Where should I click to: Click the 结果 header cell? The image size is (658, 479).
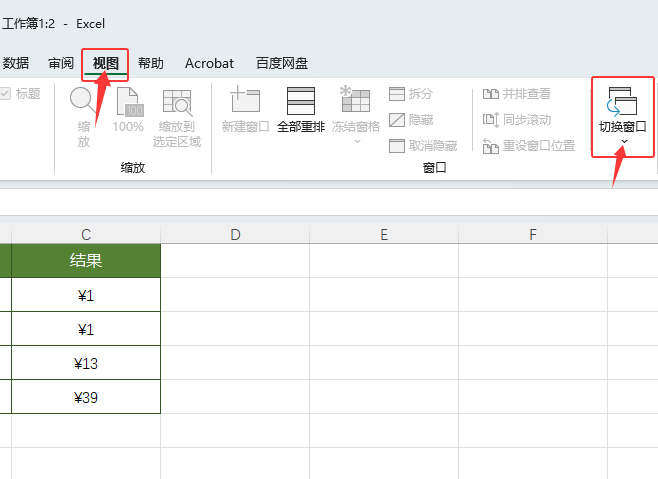(x=86, y=261)
